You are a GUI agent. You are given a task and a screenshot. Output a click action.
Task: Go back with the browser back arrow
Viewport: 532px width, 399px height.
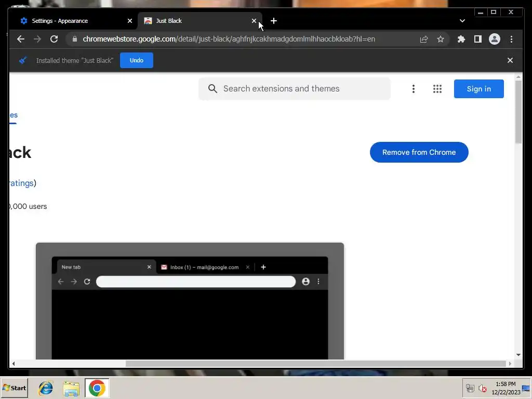coord(21,39)
